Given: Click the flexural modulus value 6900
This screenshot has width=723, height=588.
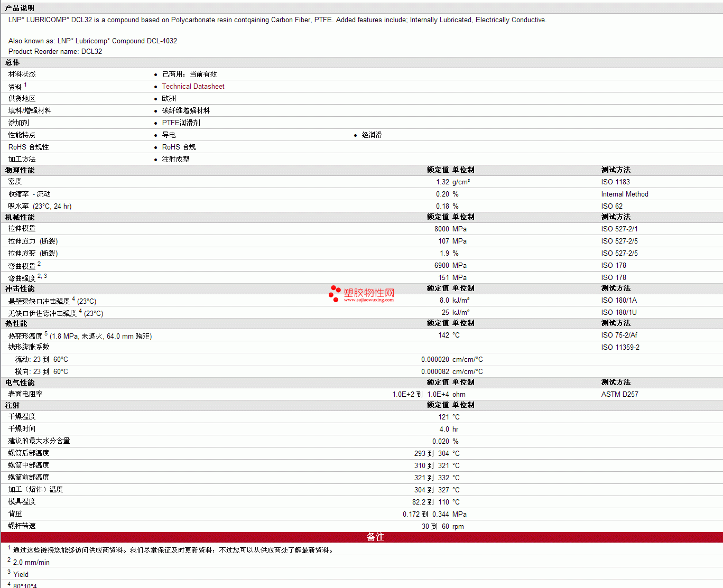Looking at the screenshot, I should point(442,265).
